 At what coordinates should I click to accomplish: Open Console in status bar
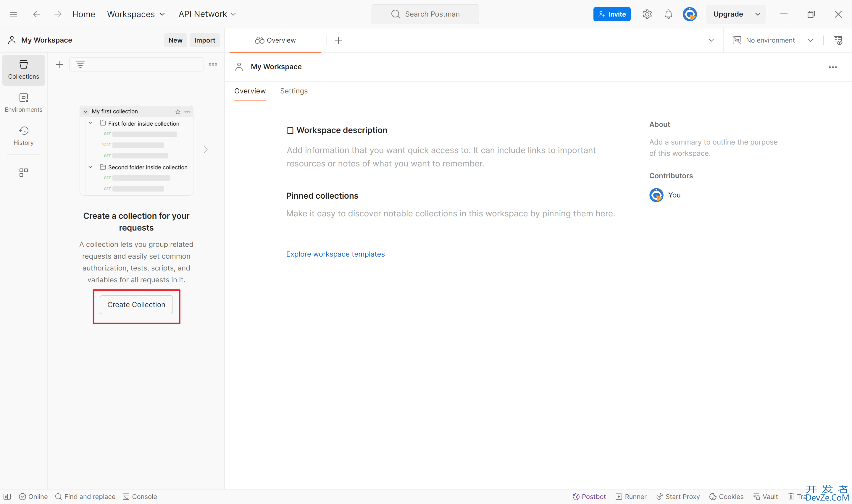(x=140, y=497)
